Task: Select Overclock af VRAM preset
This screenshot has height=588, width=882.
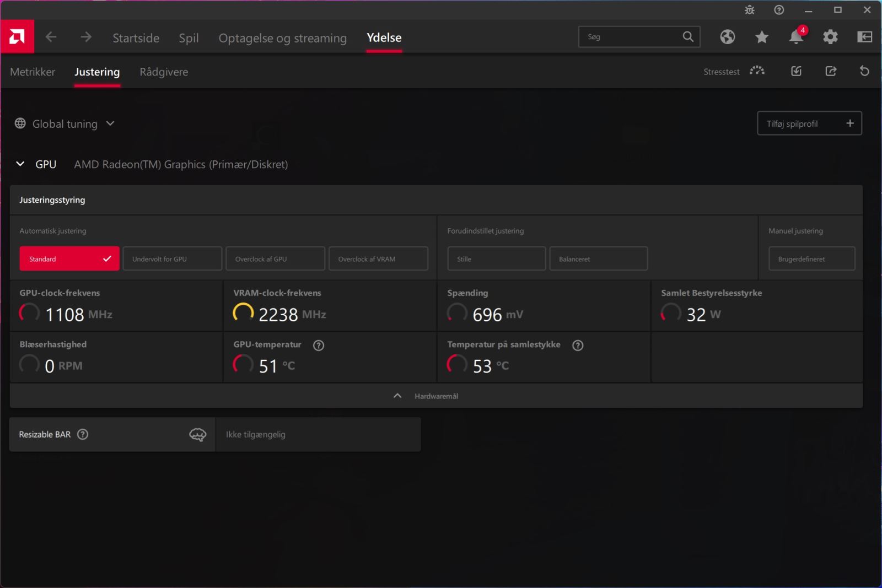Action: tap(379, 258)
